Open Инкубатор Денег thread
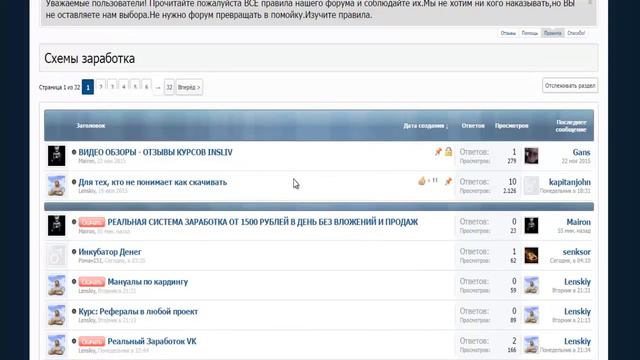This screenshot has width=640, height=360. [110, 252]
